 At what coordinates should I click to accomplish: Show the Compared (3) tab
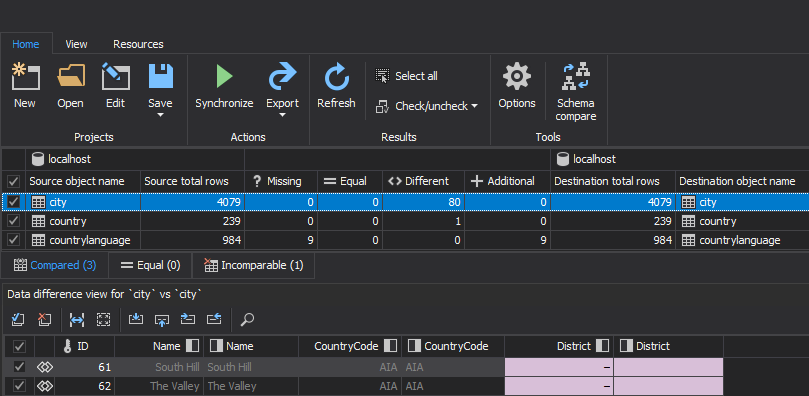(55, 266)
